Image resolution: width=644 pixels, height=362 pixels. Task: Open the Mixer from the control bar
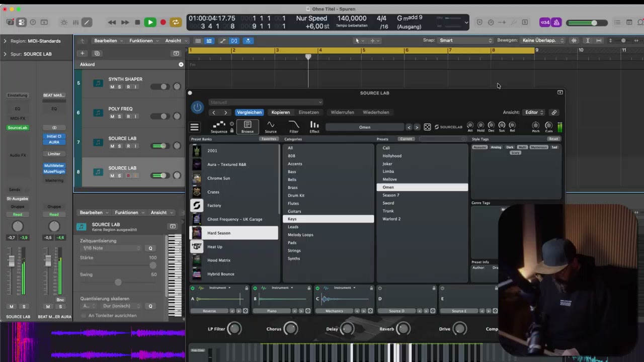[x=75, y=22]
